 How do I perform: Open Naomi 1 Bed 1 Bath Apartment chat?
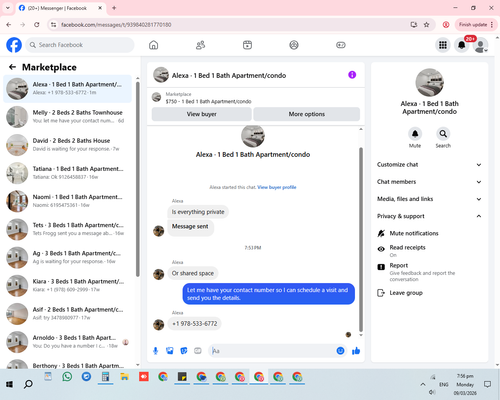[x=67, y=201]
